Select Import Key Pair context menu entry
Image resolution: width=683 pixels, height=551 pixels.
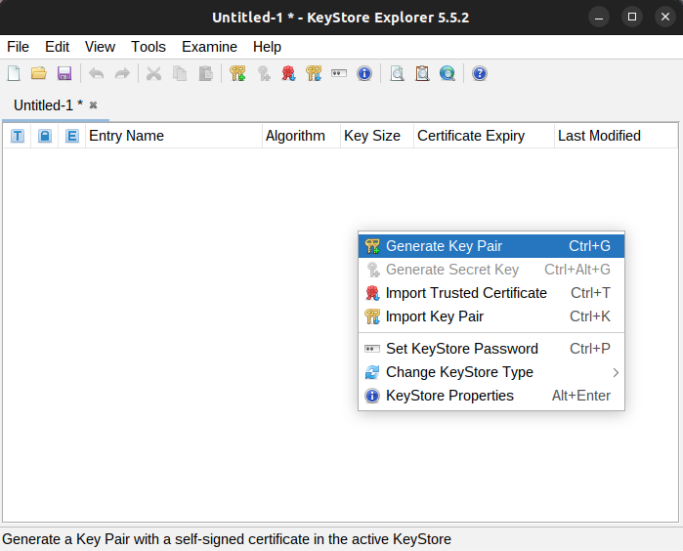pyautogui.click(x=491, y=317)
